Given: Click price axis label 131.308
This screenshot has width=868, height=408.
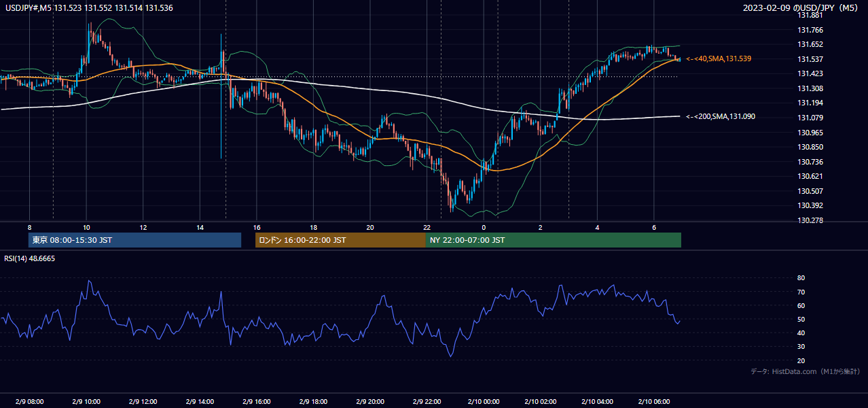Looking at the screenshot, I should [810, 88].
